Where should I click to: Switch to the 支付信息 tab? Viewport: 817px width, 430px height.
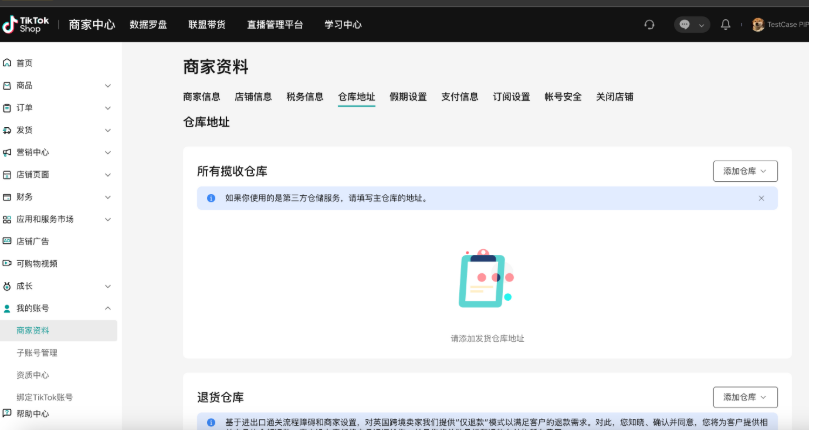[x=460, y=97]
